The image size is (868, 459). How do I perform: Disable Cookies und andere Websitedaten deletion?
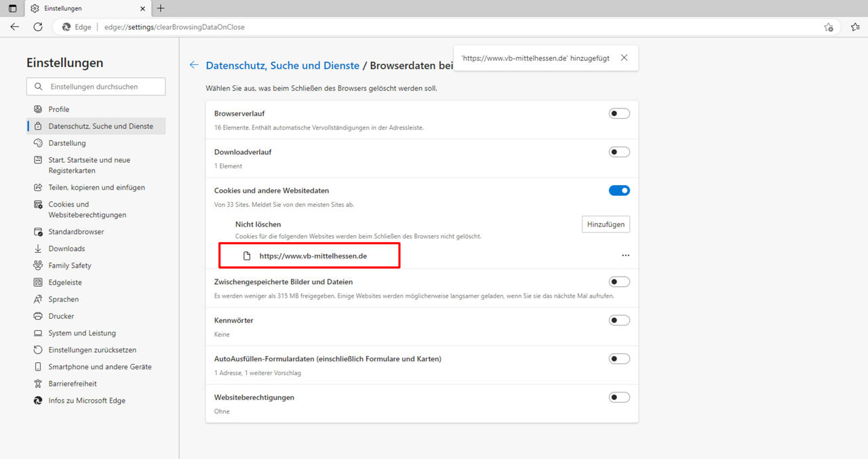point(619,190)
